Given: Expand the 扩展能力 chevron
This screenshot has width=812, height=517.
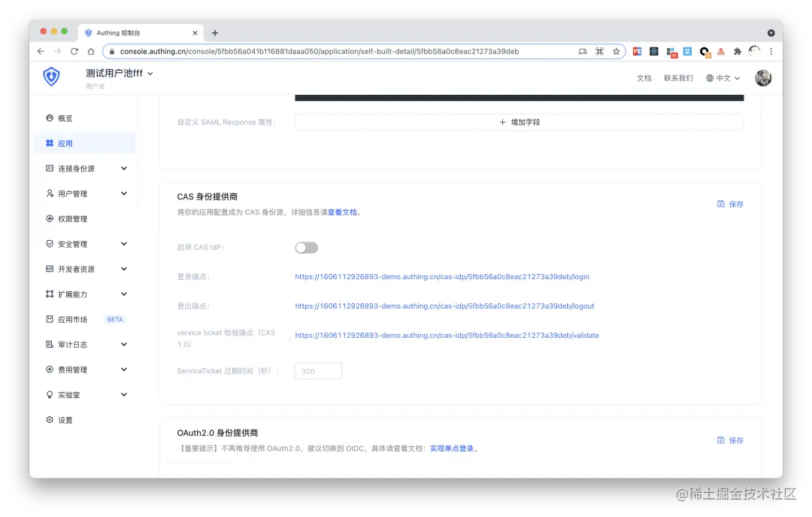Looking at the screenshot, I should [x=124, y=294].
